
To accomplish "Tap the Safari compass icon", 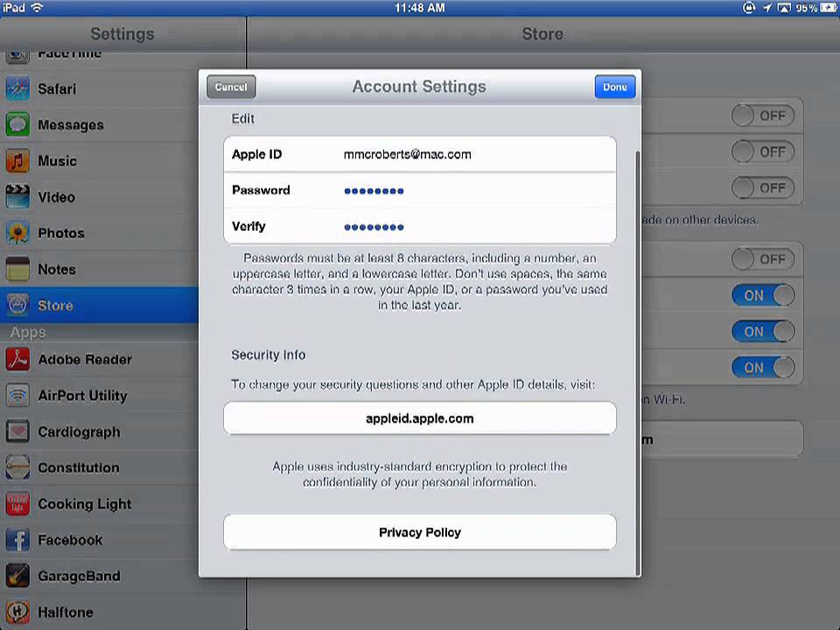I will coord(17,89).
